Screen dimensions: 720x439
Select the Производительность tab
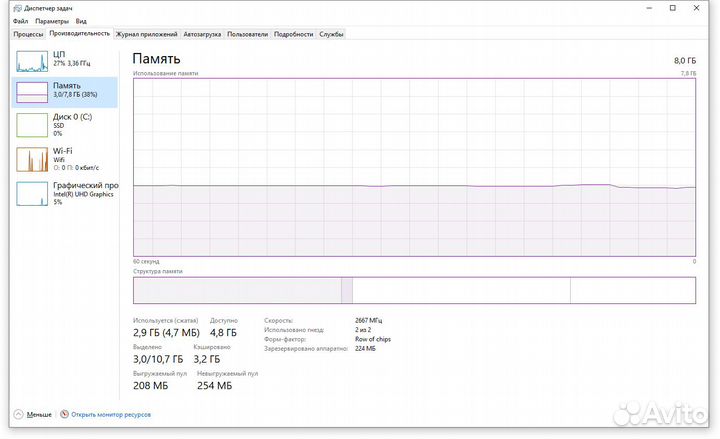(x=80, y=34)
